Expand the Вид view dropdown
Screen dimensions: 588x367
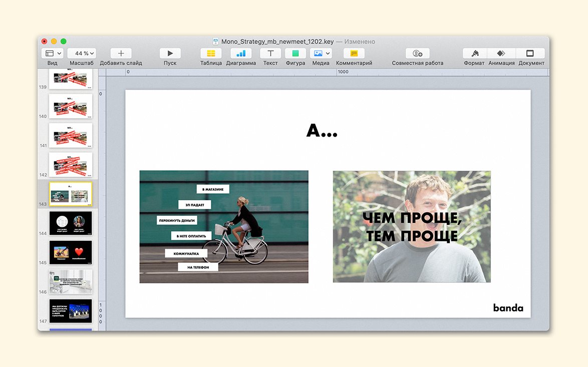click(x=53, y=54)
